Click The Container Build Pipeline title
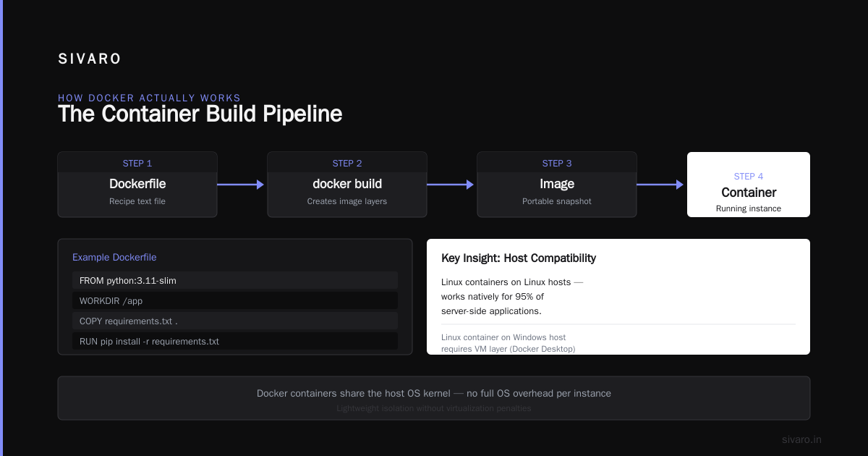Screen dimensions: 868x456 pyautogui.click(x=200, y=114)
